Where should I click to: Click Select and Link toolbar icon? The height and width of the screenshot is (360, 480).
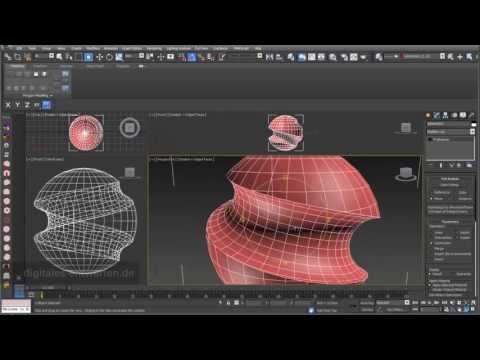pos(7,57)
